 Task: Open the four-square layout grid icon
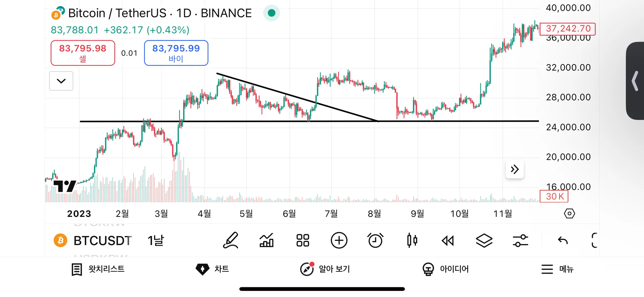303,240
